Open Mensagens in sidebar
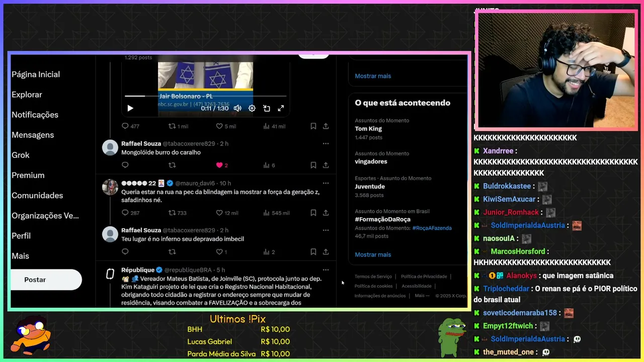This screenshot has width=644, height=362. (x=33, y=135)
